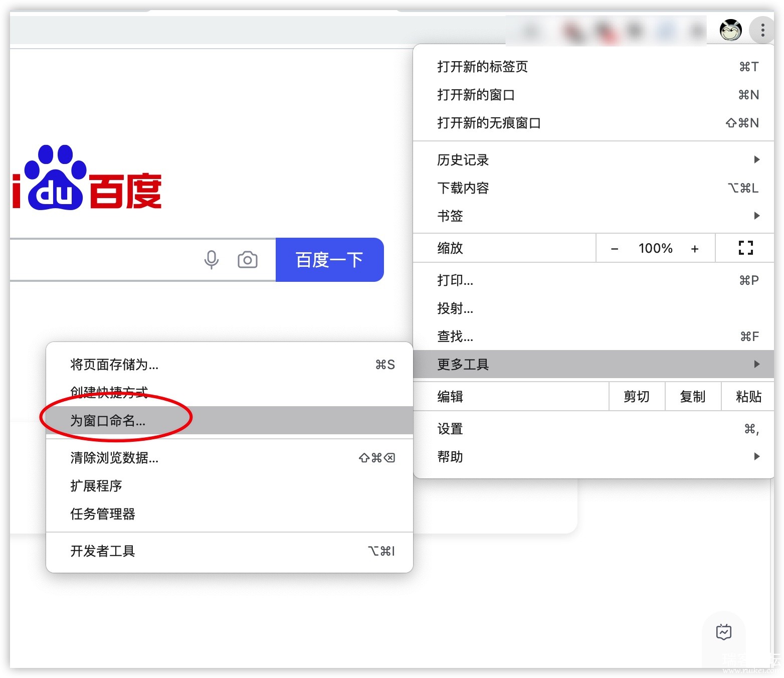The image size is (784, 678).
Task: Choose 打开新的无痕窗口 from the menu
Action: point(594,123)
